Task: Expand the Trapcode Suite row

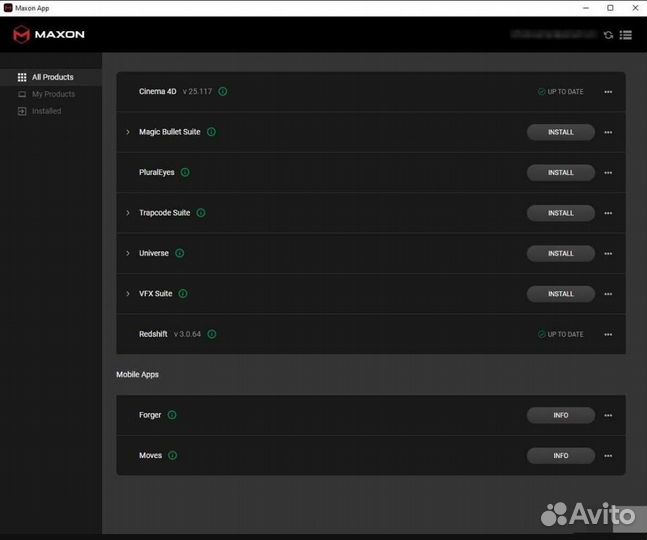Action: point(128,213)
